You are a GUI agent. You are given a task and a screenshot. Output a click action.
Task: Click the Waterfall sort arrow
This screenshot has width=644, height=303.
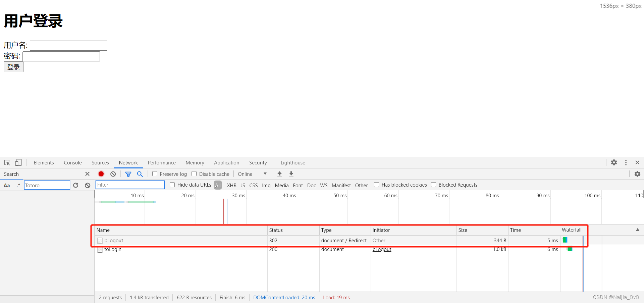point(637,230)
